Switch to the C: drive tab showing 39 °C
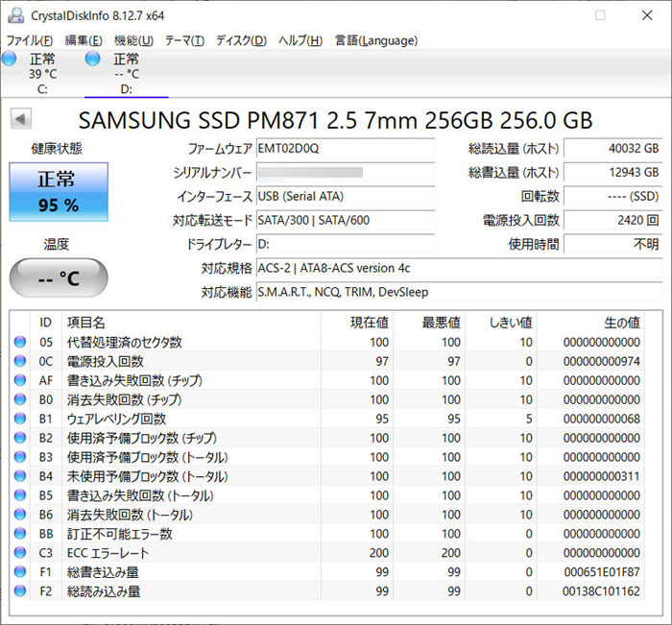Screen dimensions: 672x625 [x=42, y=73]
